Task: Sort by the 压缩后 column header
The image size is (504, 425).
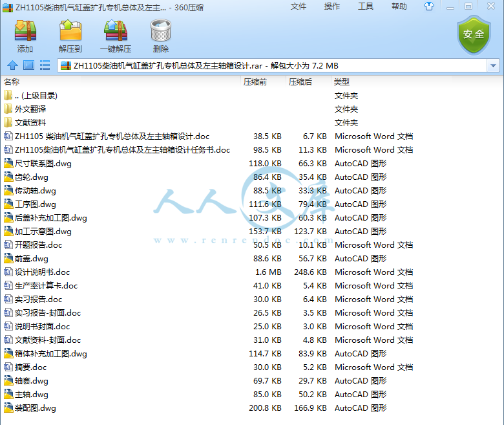Action: (308, 82)
